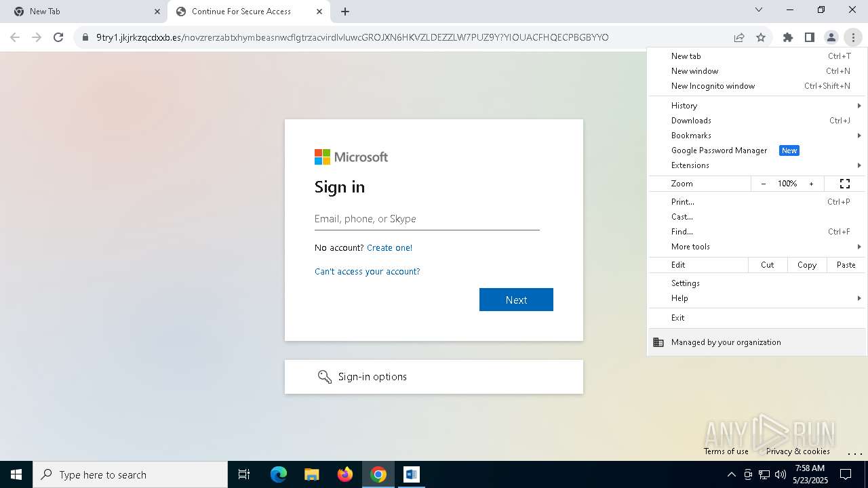
Task: Click Managed by your organization
Action: pos(757,342)
